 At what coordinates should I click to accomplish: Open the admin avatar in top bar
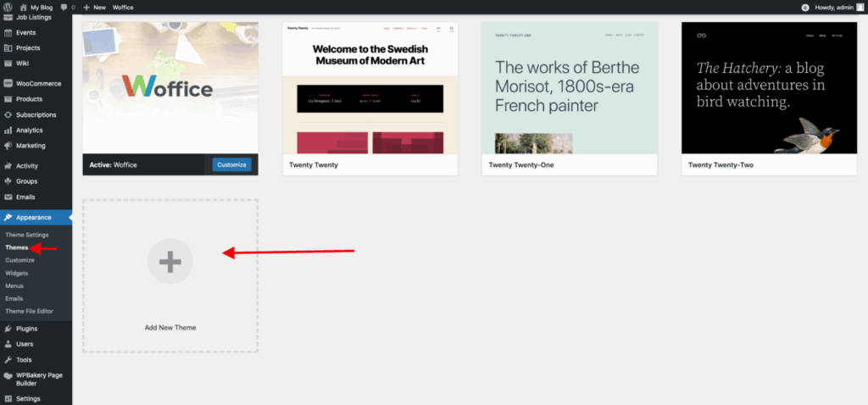860,7
